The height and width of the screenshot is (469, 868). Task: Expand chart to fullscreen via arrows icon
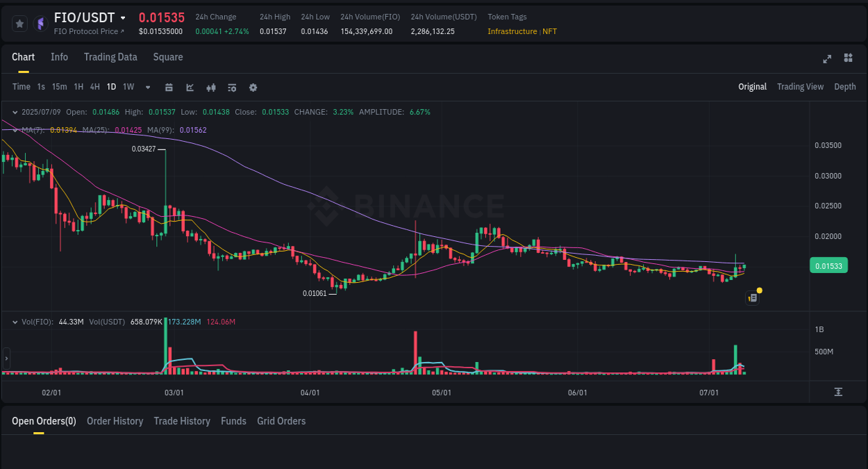point(826,59)
